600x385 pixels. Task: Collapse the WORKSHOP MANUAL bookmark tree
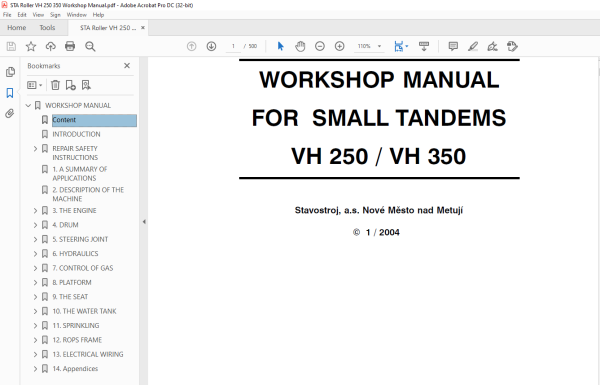pyautogui.click(x=28, y=105)
